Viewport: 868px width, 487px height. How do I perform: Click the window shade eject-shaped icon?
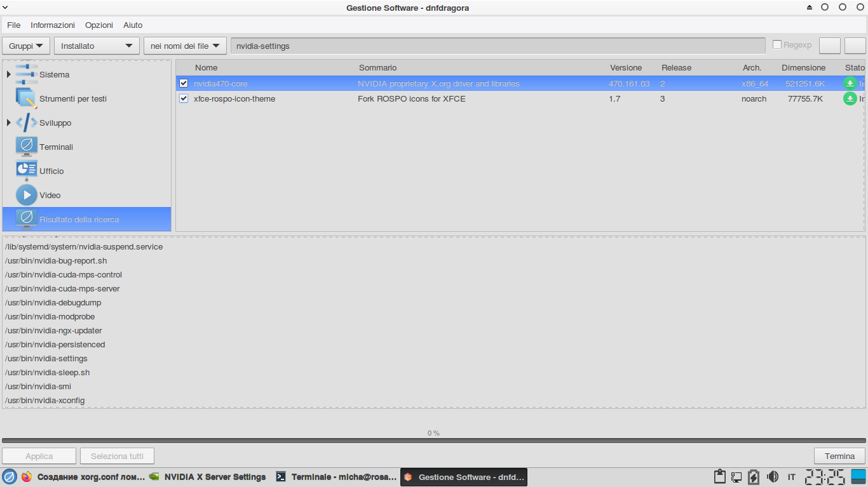point(810,8)
